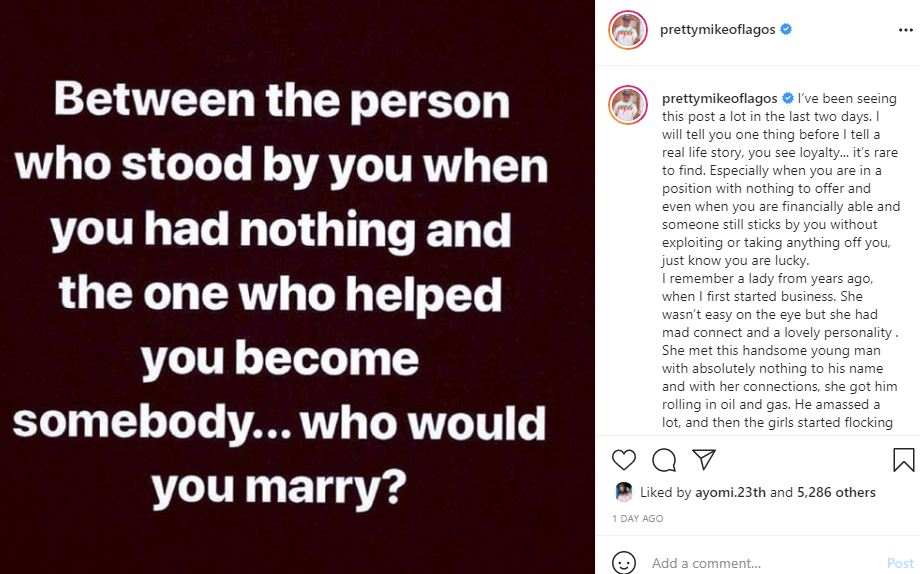Screen dimensions: 920x574
Task: Open prettymikeoflagos username in caption
Action: [x=719, y=98]
